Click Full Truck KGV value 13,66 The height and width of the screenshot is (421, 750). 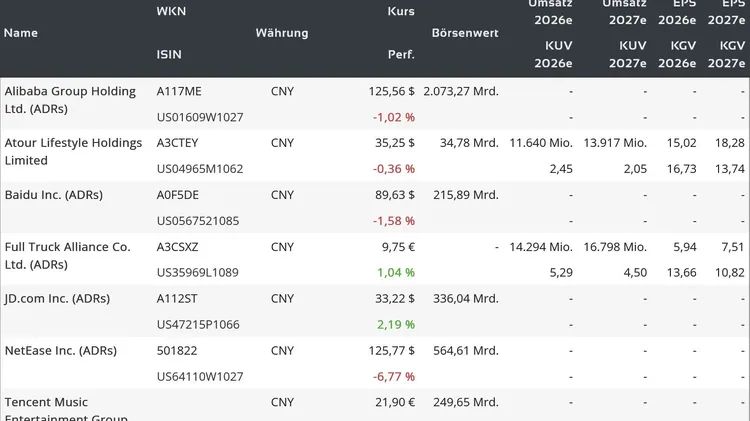[x=682, y=273]
